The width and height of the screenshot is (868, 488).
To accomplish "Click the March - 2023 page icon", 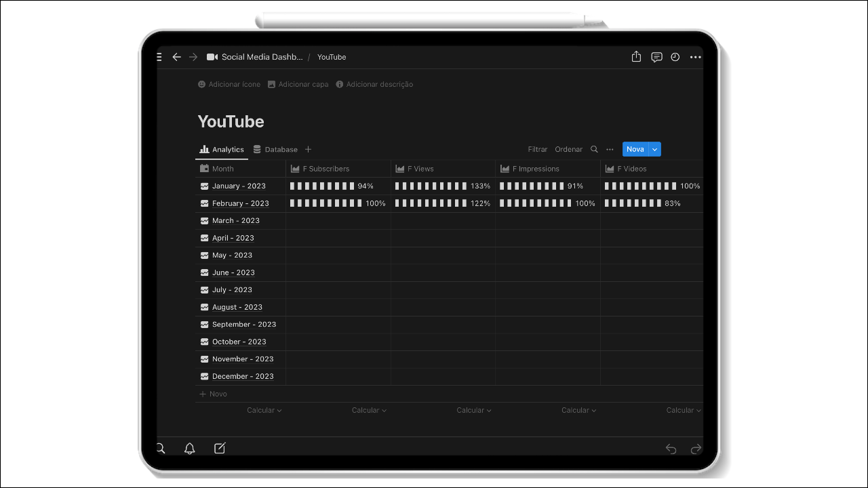I will click(204, 220).
